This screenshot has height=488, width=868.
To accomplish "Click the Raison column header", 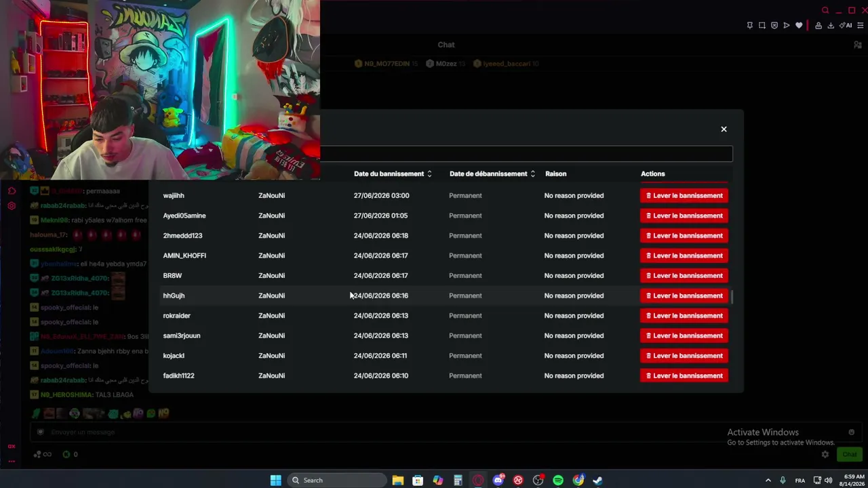I will point(555,174).
